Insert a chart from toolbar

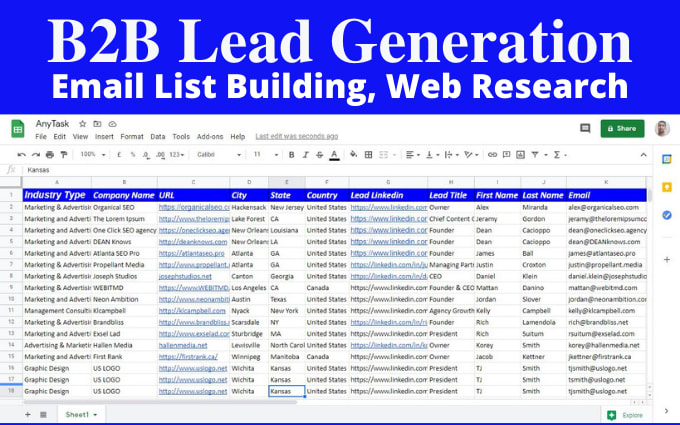[520, 155]
